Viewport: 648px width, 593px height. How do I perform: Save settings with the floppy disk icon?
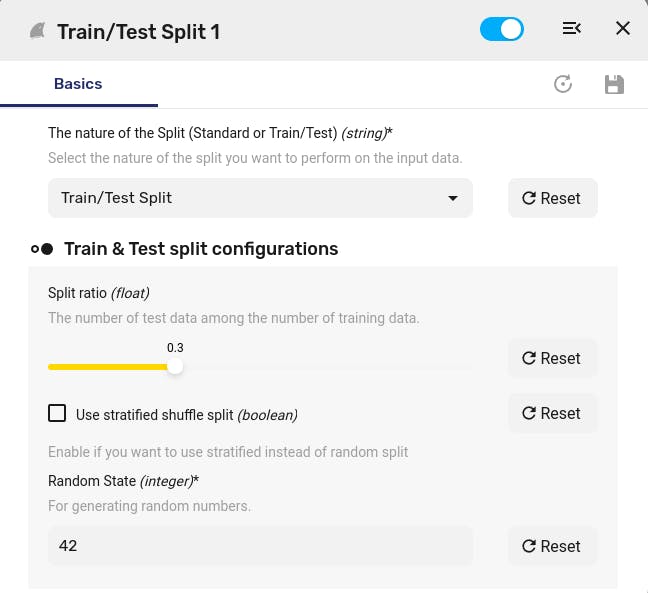[614, 84]
